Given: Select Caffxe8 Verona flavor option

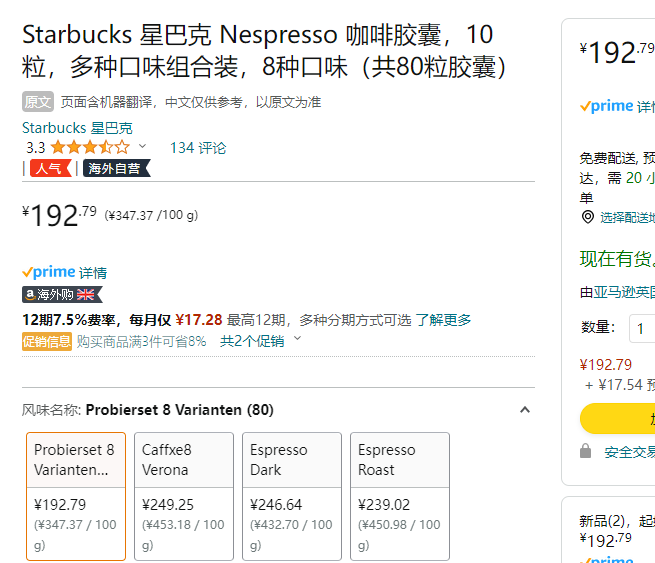Looking at the screenshot, I should pos(184,496).
